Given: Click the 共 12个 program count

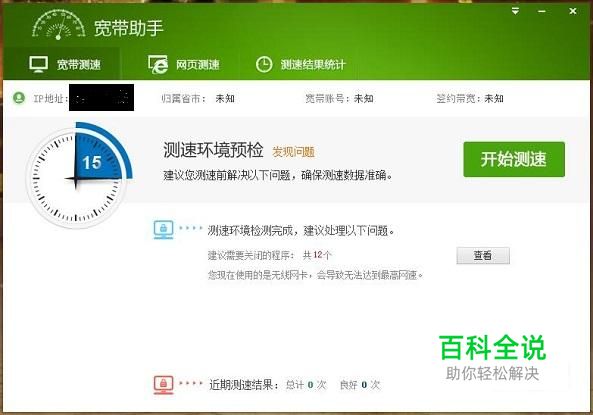Looking at the screenshot, I should point(317,255).
